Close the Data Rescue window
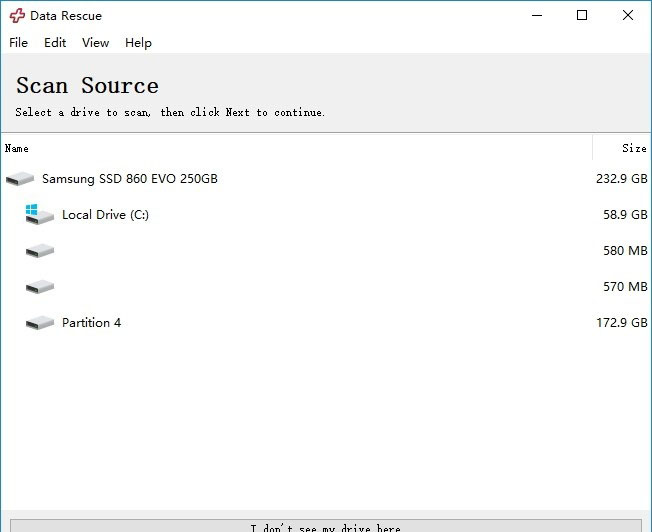 [x=628, y=15]
